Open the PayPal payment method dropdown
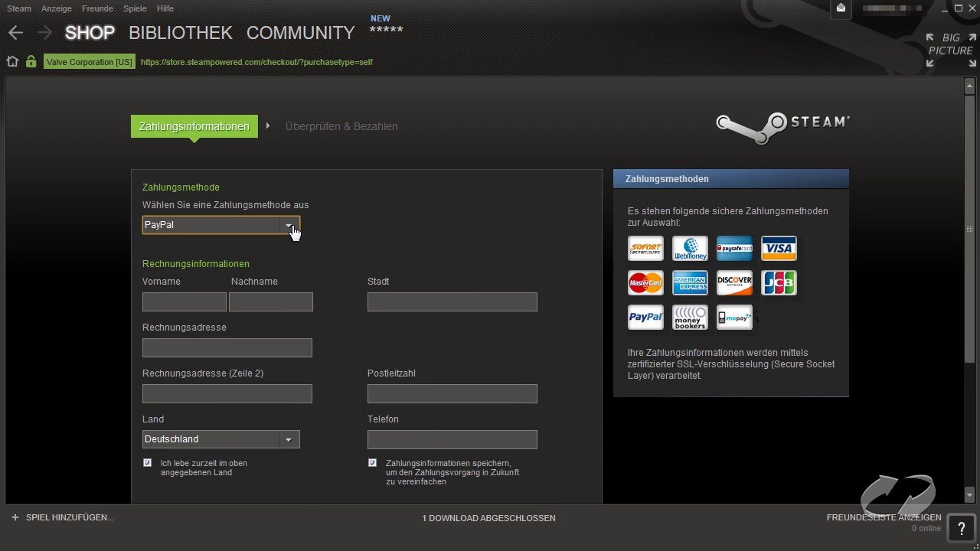Screen dimensions: 980x551 coord(221,225)
